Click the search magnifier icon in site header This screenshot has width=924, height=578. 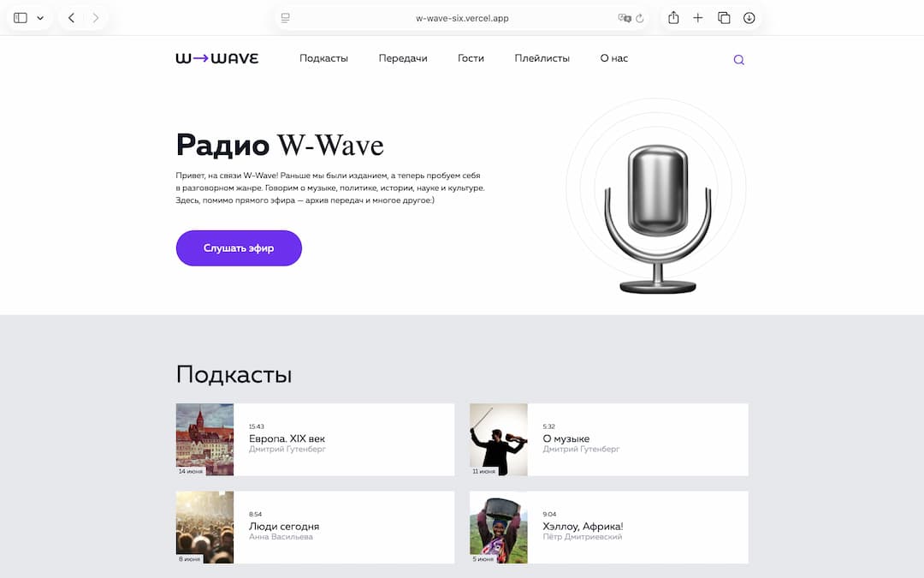[x=739, y=60]
